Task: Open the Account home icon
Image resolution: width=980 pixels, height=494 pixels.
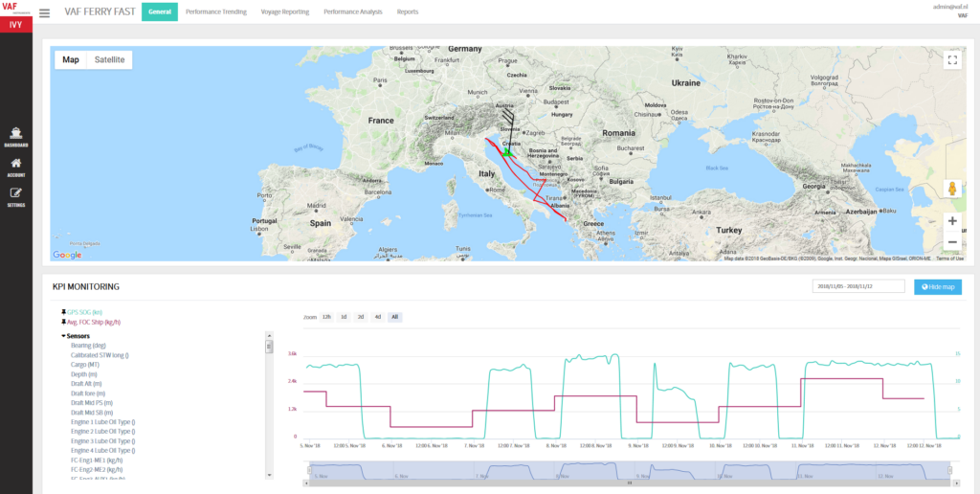Action: [x=16, y=164]
